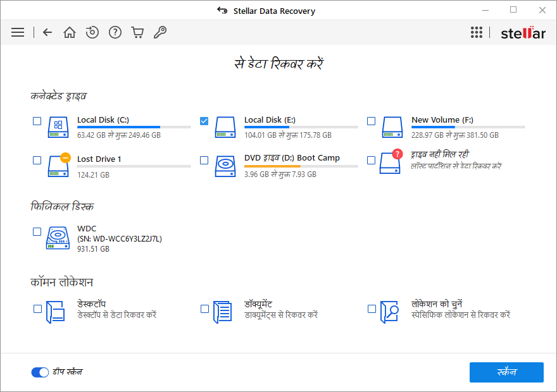Check the can't-find-drive checkbox

click(371, 161)
